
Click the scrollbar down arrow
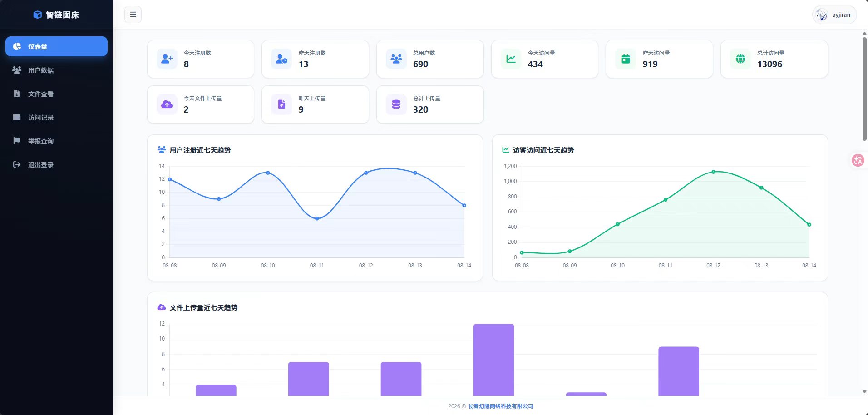coord(864,392)
